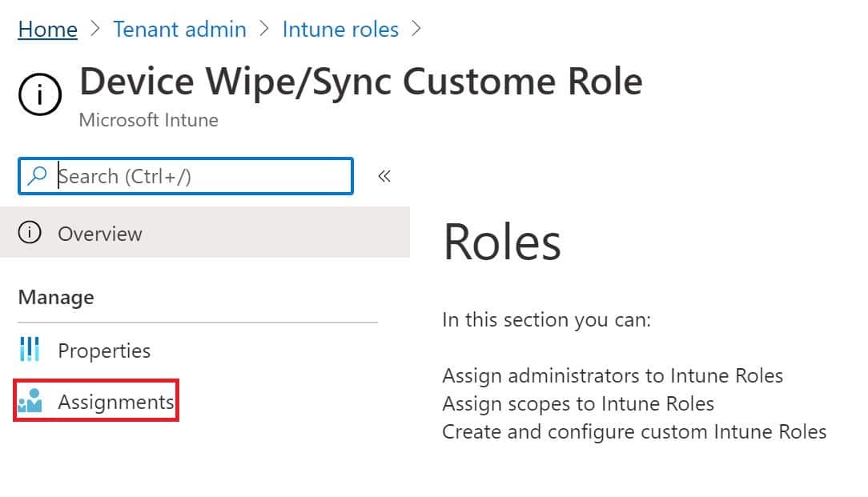This screenshot has width=868, height=497.
Task: Click inside the Search (Ctrl+/) field
Action: point(184,176)
